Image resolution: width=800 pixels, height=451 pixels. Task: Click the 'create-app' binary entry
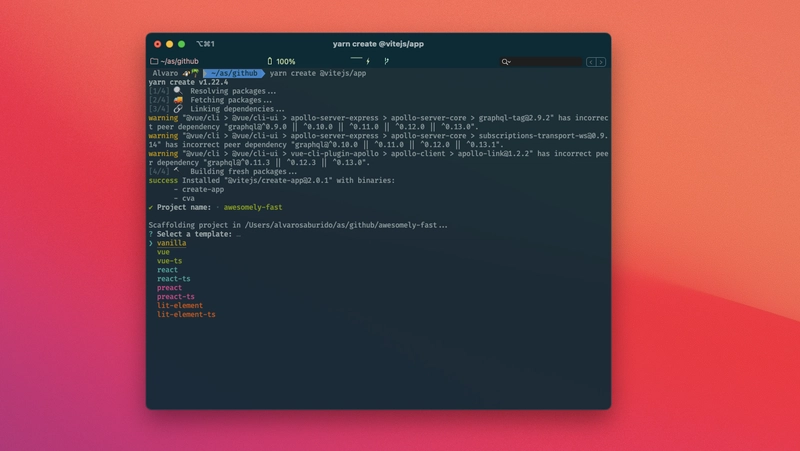click(203, 189)
